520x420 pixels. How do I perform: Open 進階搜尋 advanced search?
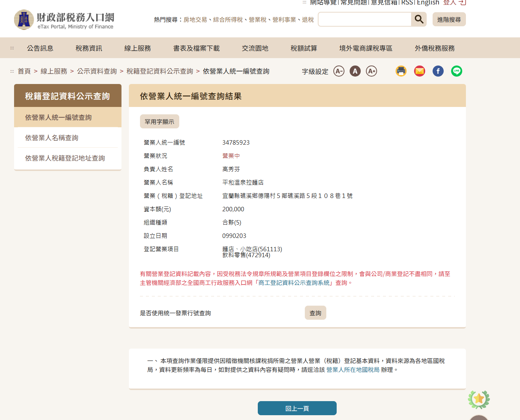click(449, 20)
